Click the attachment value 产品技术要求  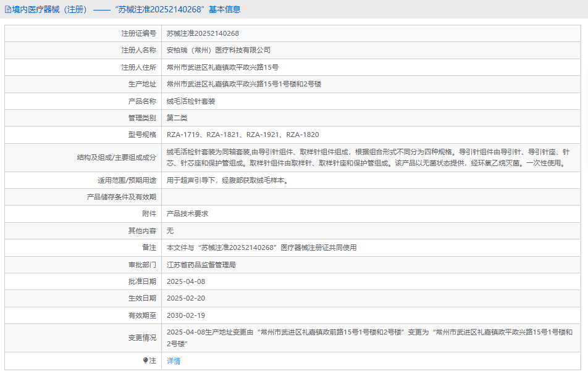click(x=188, y=214)
